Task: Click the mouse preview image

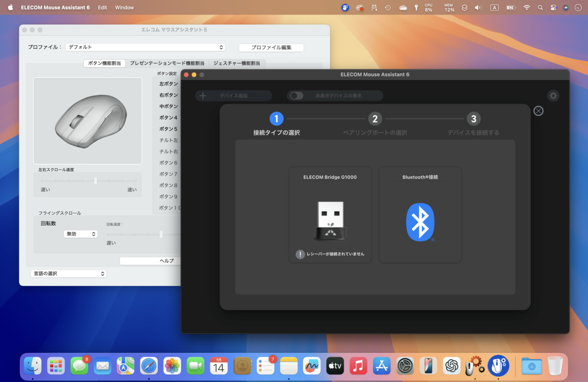Action: [87, 121]
